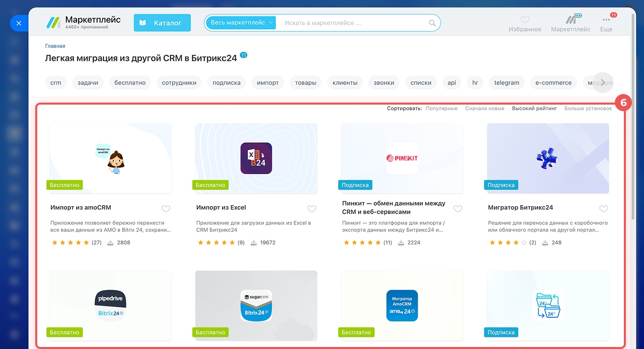644x349 pixels.
Task: Open the Импорт из amoCRM title link
Action: click(x=80, y=207)
